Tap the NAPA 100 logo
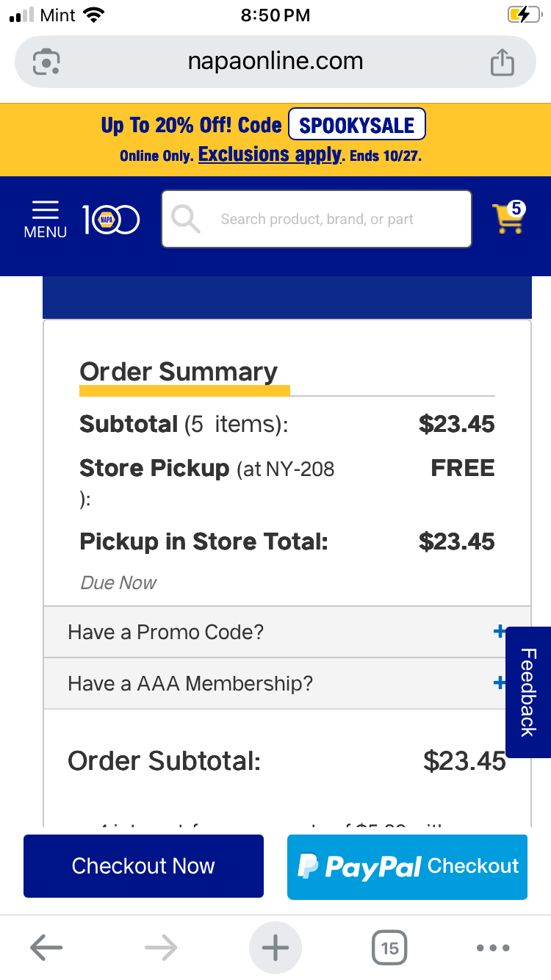Image resolution: width=551 pixels, height=980 pixels. [110, 219]
